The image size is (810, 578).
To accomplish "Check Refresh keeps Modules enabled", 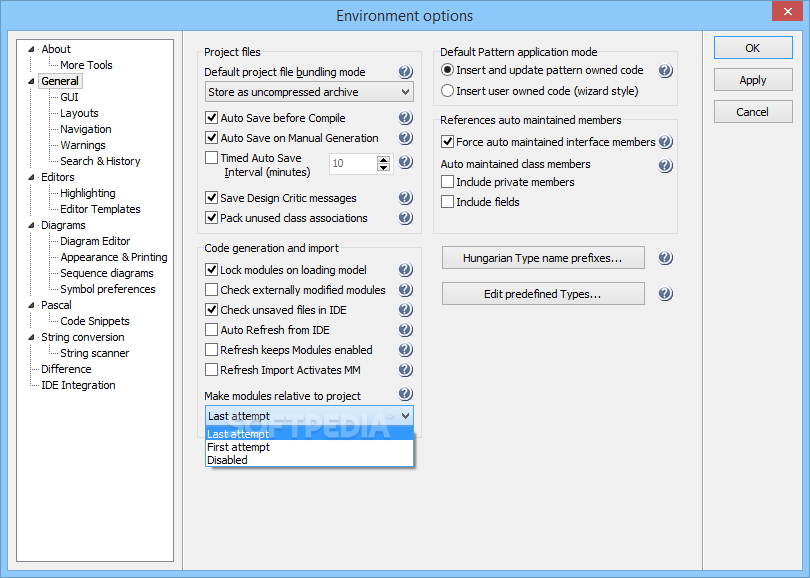I will (x=211, y=350).
